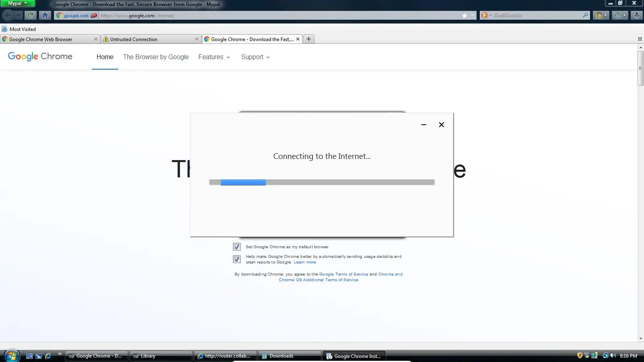The height and width of the screenshot is (362, 644).
Task: Open the Windows Start menu orb
Action: 12,356
